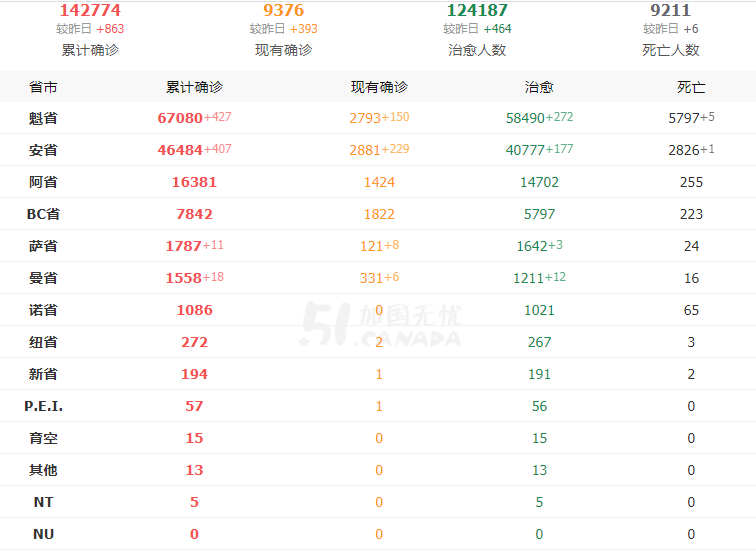Open the 安省 province row
Screen dimensions: 756x550
[378, 150]
